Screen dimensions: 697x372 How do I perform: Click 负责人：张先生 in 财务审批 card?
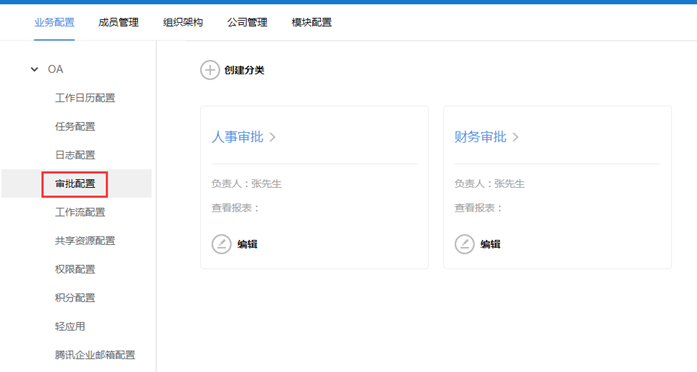click(x=489, y=184)
